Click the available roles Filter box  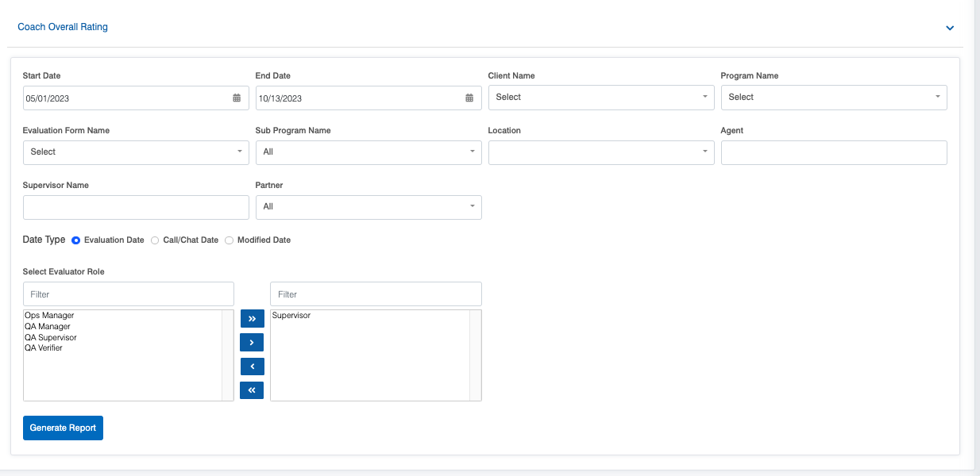coord(129,294)
